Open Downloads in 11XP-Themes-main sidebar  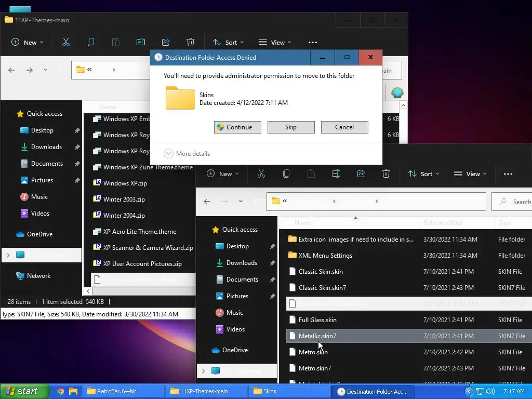[x=46, y=147]
